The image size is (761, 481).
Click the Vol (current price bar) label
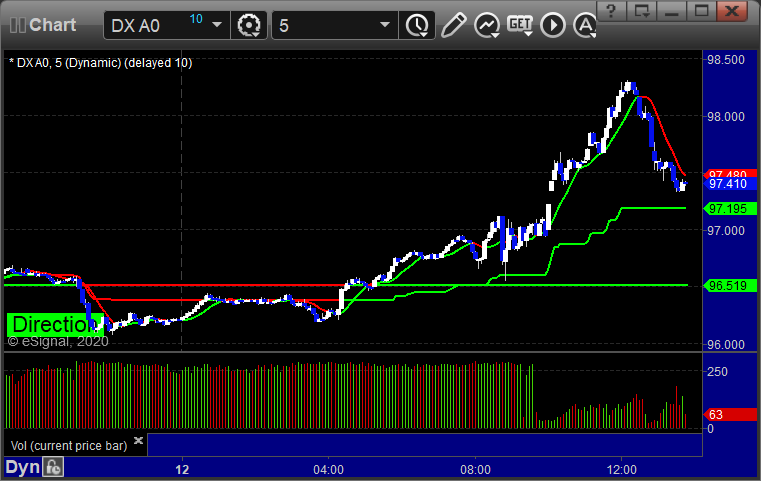coord(69,446)
